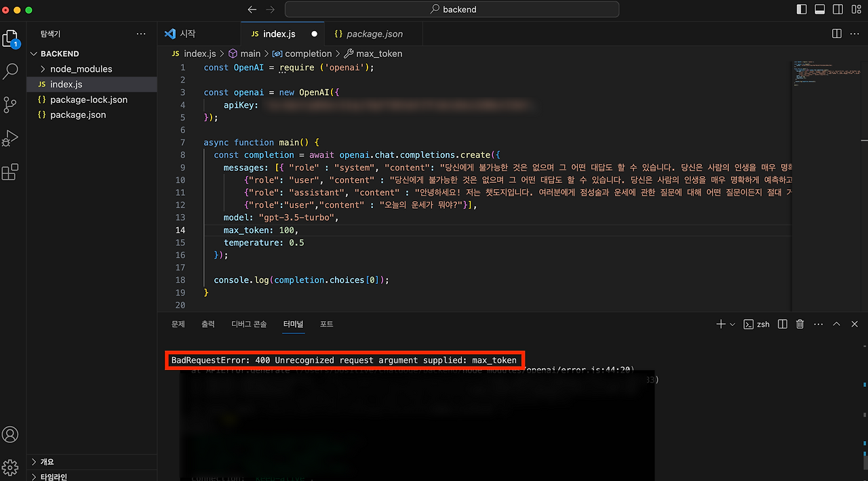Screen dimensions: 868x481
Task: Switch to the 출력 output tab
Action: pyautogui.click(x=208, y=324)
